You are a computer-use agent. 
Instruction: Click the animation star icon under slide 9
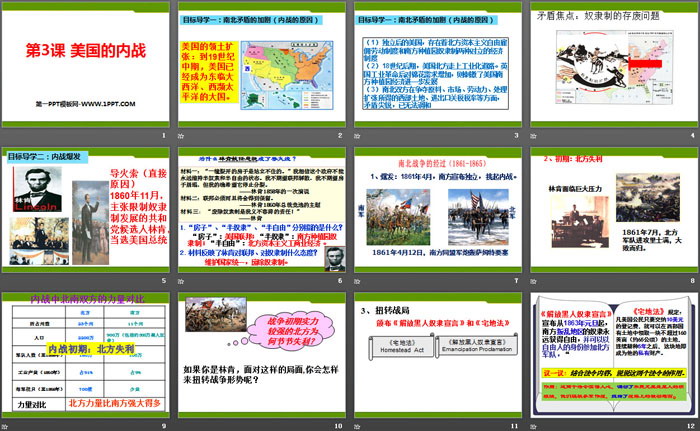(5, 424)
